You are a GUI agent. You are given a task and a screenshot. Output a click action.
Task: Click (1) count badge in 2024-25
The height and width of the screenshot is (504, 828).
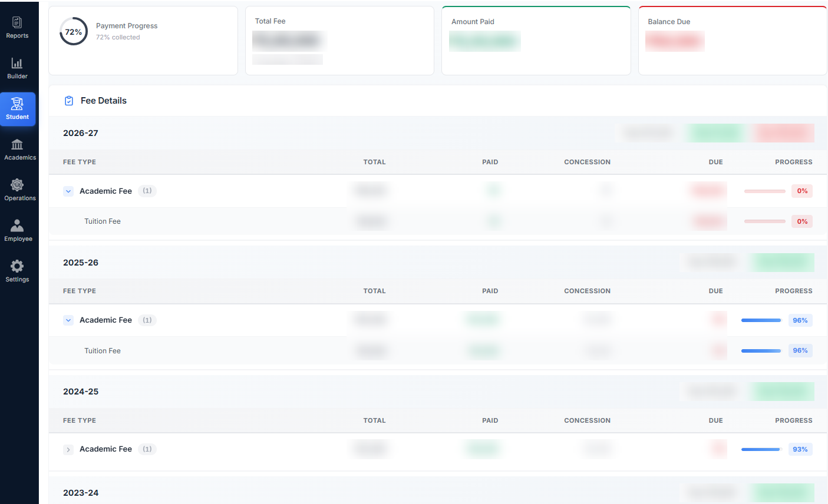(x=147, y=449)
